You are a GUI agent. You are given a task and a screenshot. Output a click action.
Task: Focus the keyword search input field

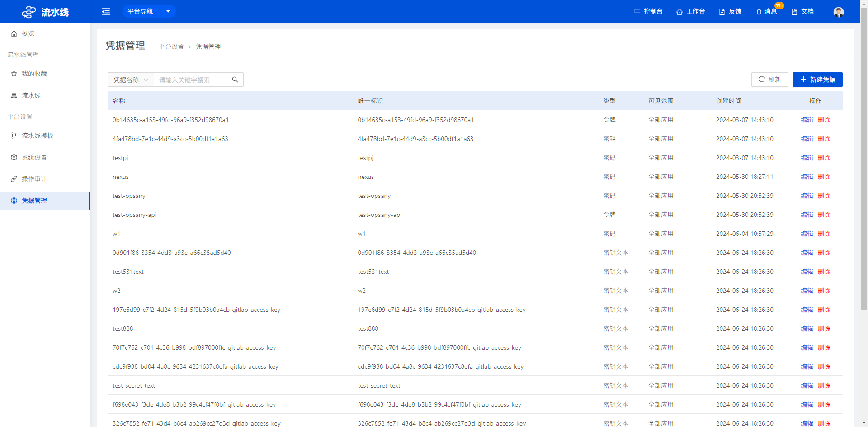pyautogui.click(x=193, y=80)
